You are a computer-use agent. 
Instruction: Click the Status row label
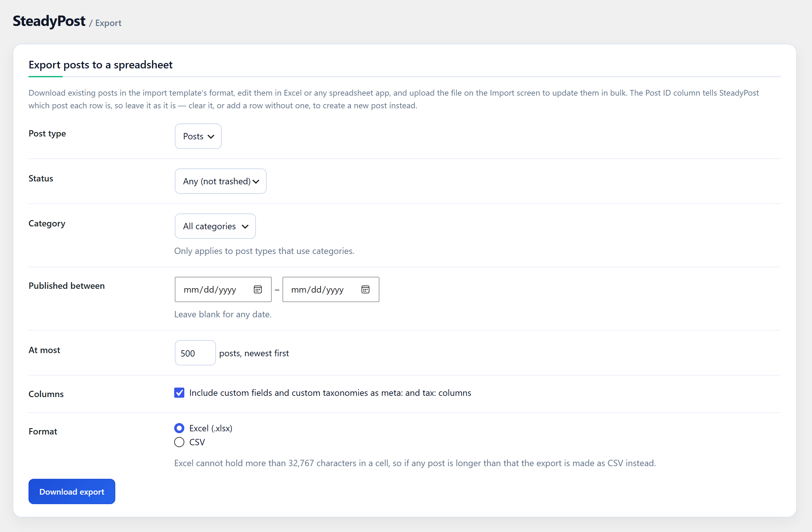tap(41, 179)
